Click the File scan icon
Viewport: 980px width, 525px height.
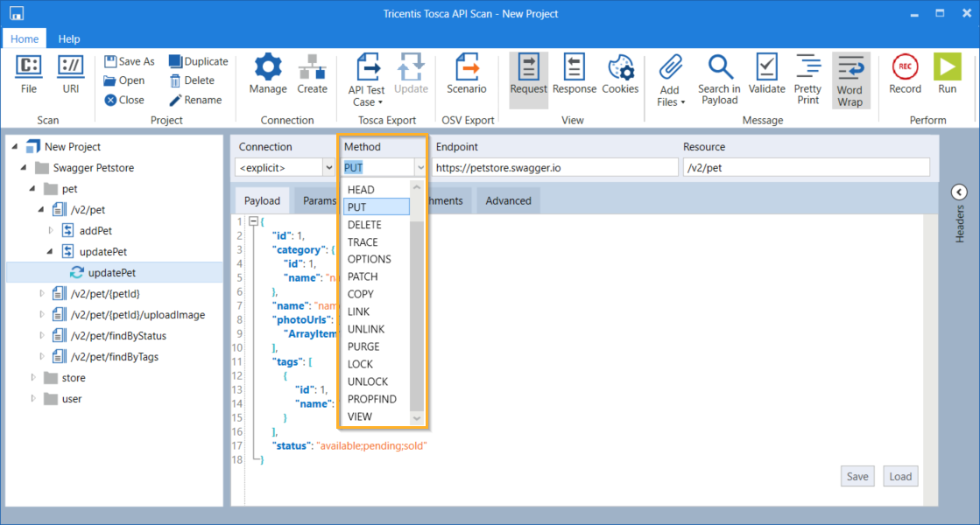29,74
